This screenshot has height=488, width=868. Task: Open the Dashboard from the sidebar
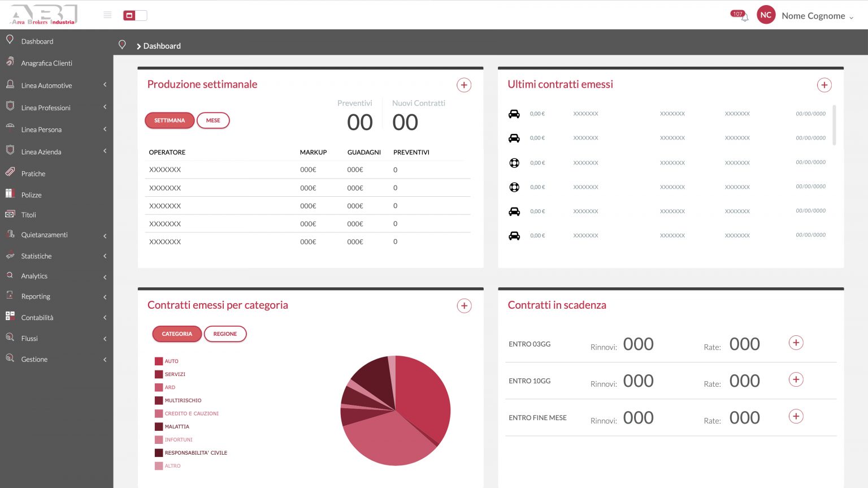(37, 41)
